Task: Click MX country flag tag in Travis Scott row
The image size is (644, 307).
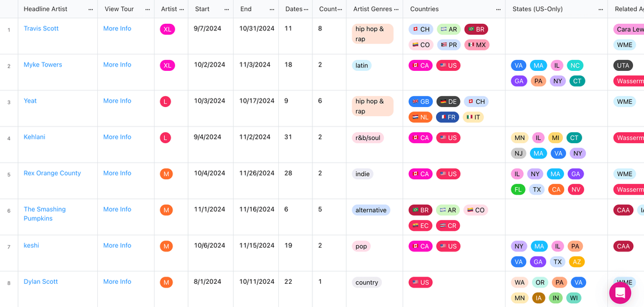Action: click(477, 45)
